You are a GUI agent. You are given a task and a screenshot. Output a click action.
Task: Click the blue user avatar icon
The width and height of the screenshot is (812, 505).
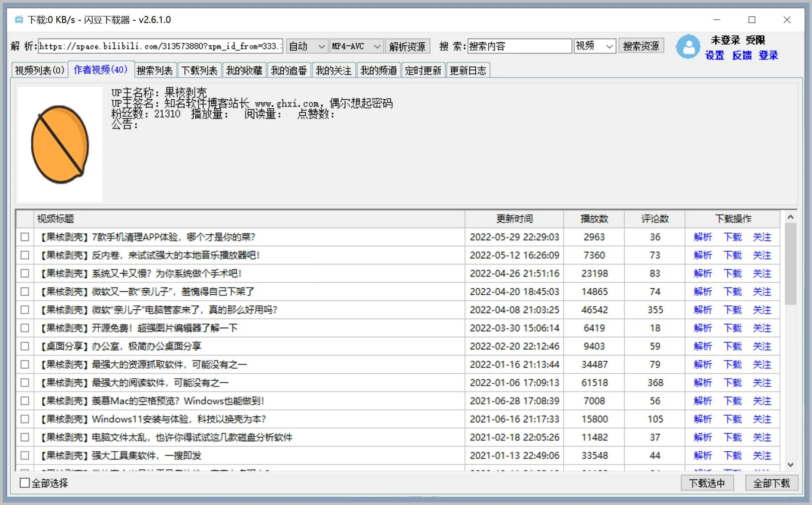[688, 47]
